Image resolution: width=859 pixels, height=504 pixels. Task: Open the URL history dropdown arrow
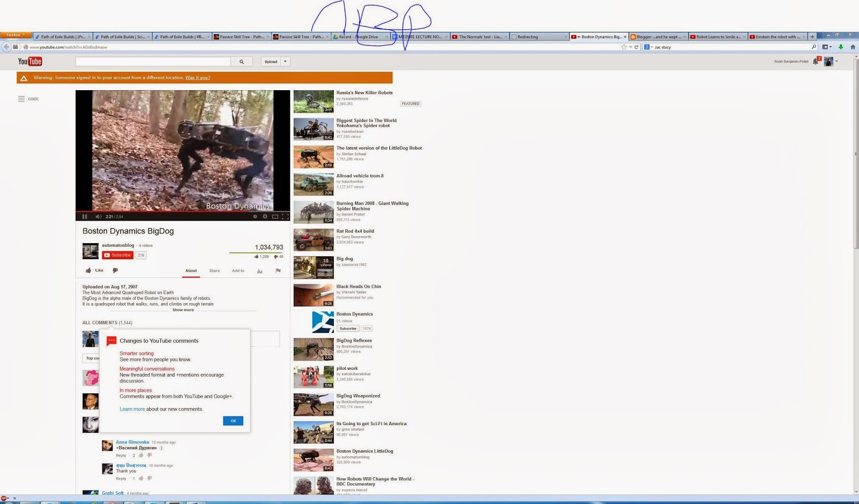[x=630, y=47]
